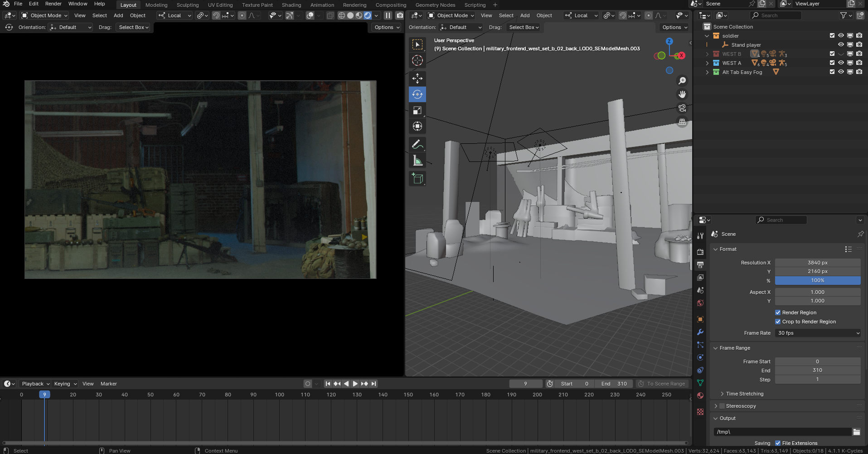Click the output path /tmp\ field
The height and width of the screenshot is (454, 868).
click(x=782, y=432)
